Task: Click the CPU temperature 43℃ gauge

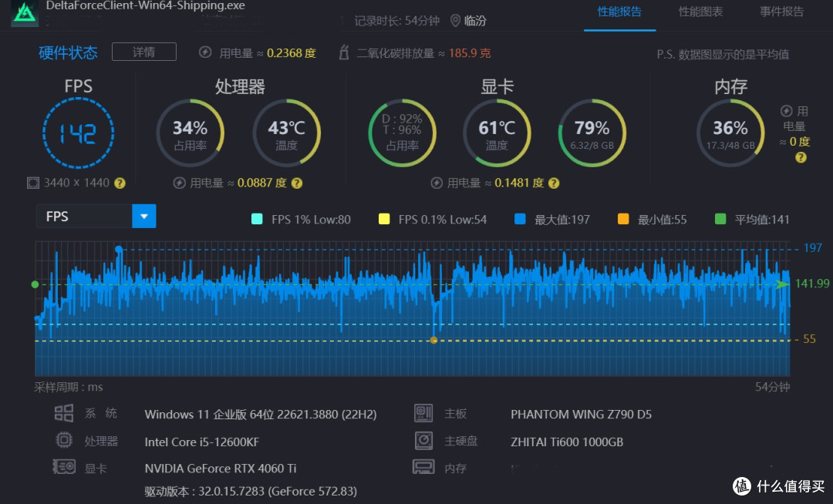Action: click(286, 133)
